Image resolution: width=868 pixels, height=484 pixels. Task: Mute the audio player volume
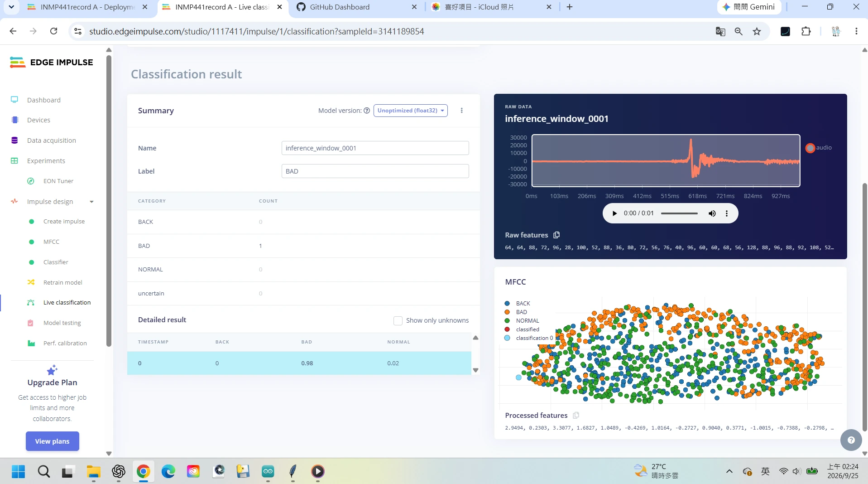point(712,213)
